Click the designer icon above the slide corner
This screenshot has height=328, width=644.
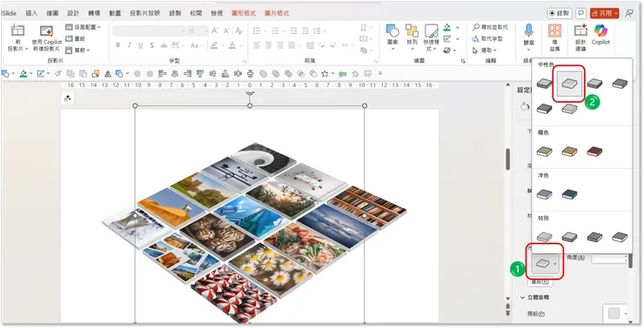pyautogui.click(x=67, y=98)
